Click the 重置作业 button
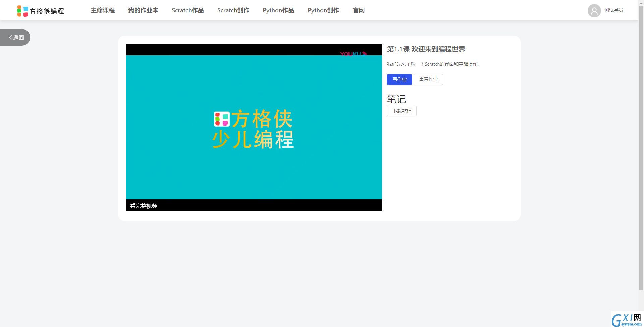The image size is (644, 327). (x=428, y=79)
